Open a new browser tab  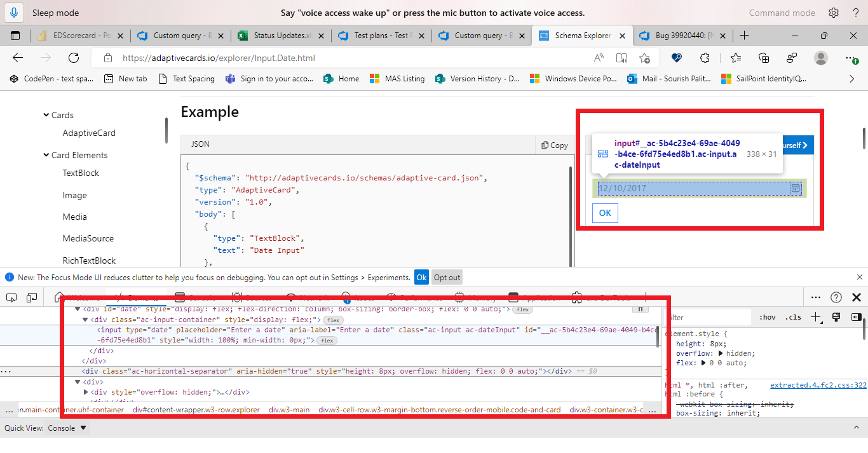[745, 36]
